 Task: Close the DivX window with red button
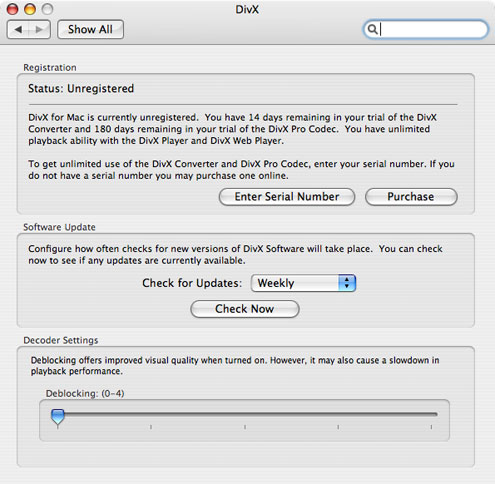13,9
